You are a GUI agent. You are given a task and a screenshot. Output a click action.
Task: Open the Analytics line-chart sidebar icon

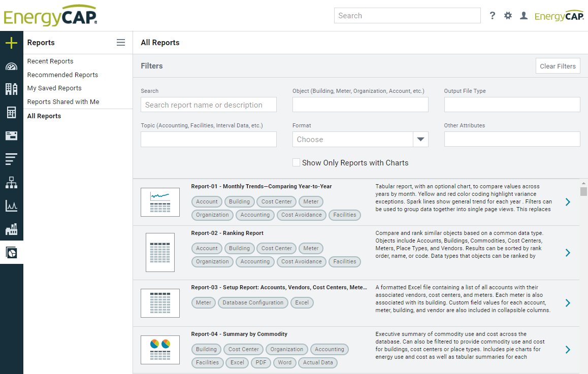(x=11, y=206)
